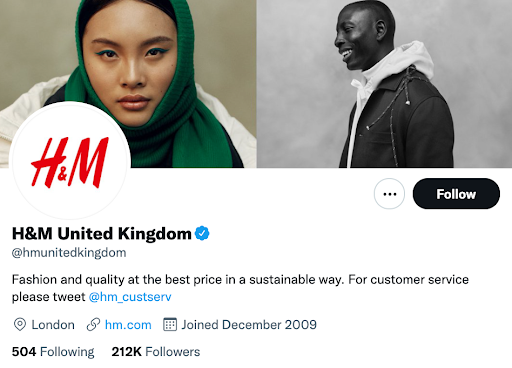Click the profile bio description text

click(240, 288)
